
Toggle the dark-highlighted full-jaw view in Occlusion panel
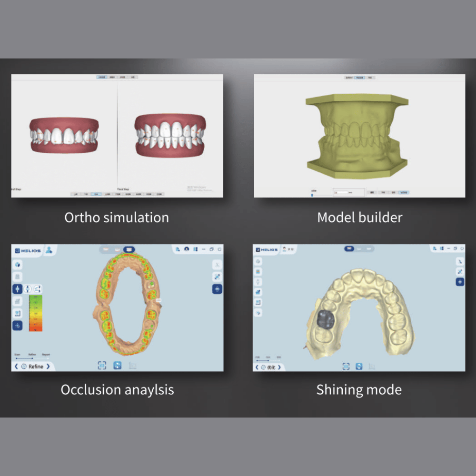[x=129, y=249]
